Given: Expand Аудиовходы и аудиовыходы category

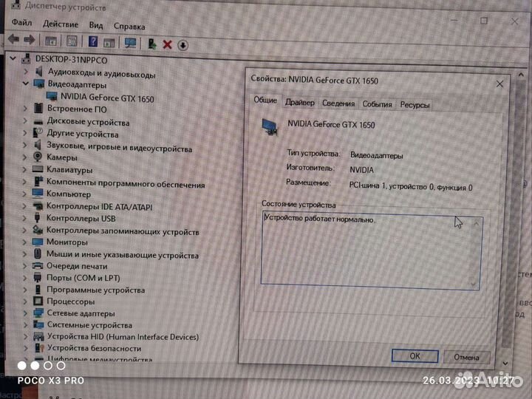Looking at the screenshot, I should (26, 71).
